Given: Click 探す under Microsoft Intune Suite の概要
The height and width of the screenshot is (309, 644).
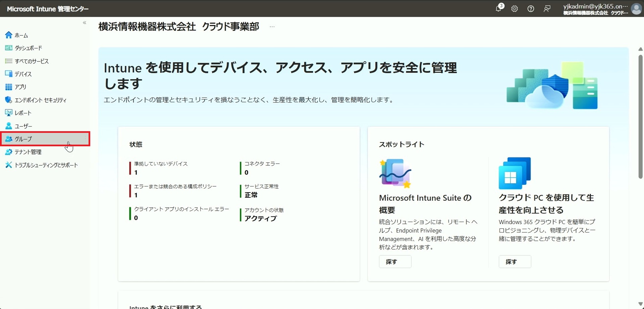Looking at the screenshot, I should (395, 262).
